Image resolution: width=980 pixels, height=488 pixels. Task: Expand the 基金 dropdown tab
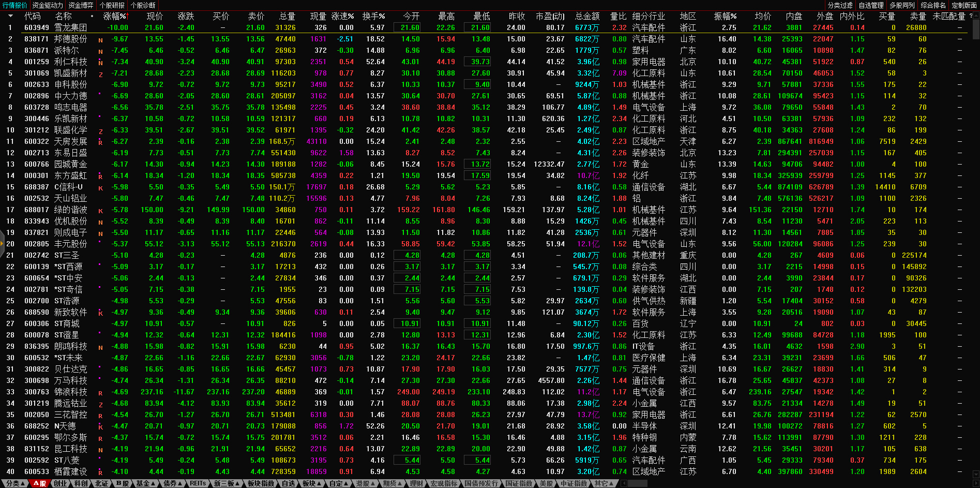[146, 483]
